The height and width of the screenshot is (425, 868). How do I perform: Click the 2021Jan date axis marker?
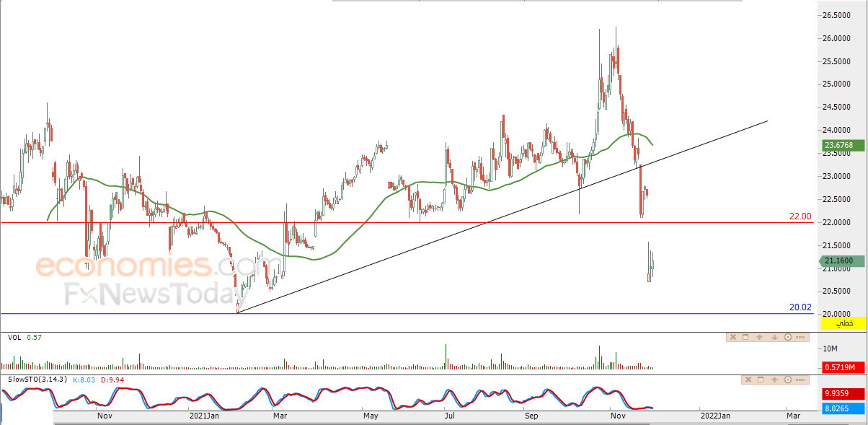click(x=203, y=416)
